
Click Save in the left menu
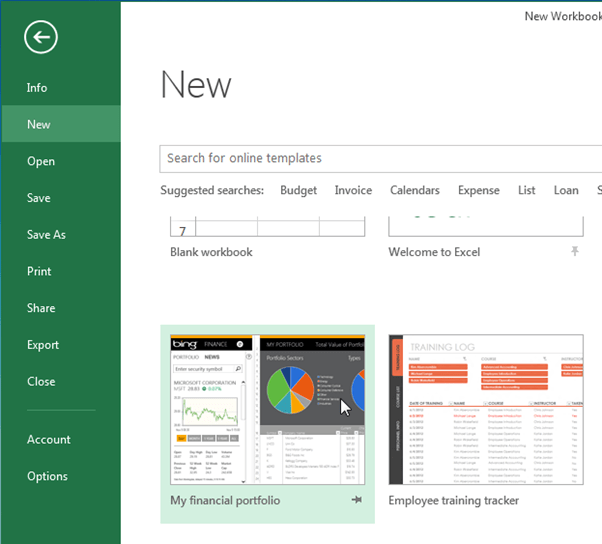(x=39, y=198)
